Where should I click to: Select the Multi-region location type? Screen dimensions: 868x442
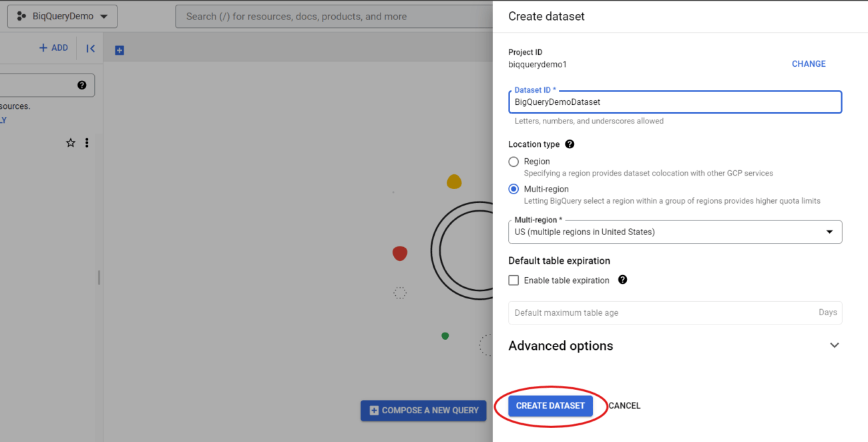(x=513, y=189)
